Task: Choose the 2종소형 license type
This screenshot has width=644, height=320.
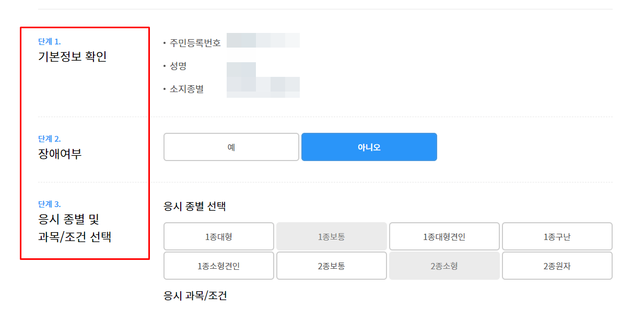Action: tap(444, 266)
